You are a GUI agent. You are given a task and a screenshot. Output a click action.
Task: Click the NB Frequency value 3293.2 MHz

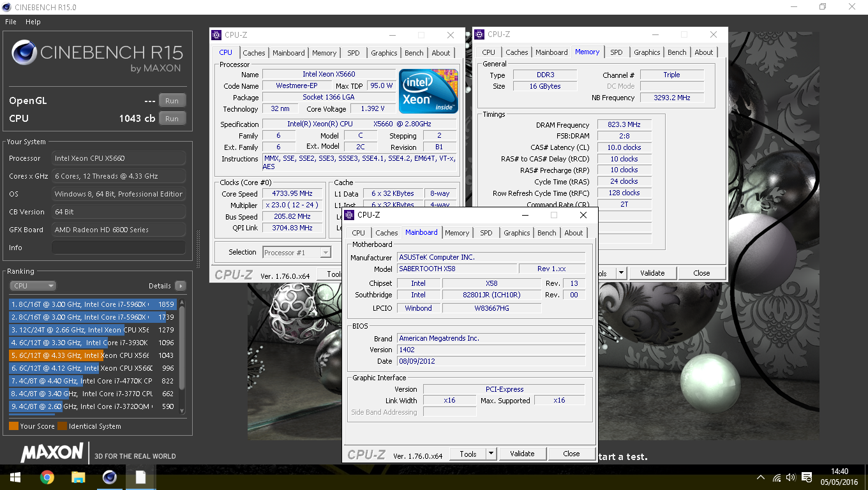tap(672, 98)
